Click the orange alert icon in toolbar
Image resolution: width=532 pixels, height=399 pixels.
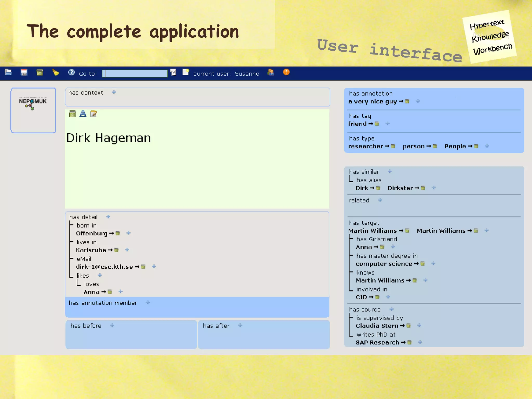(286, 72)
